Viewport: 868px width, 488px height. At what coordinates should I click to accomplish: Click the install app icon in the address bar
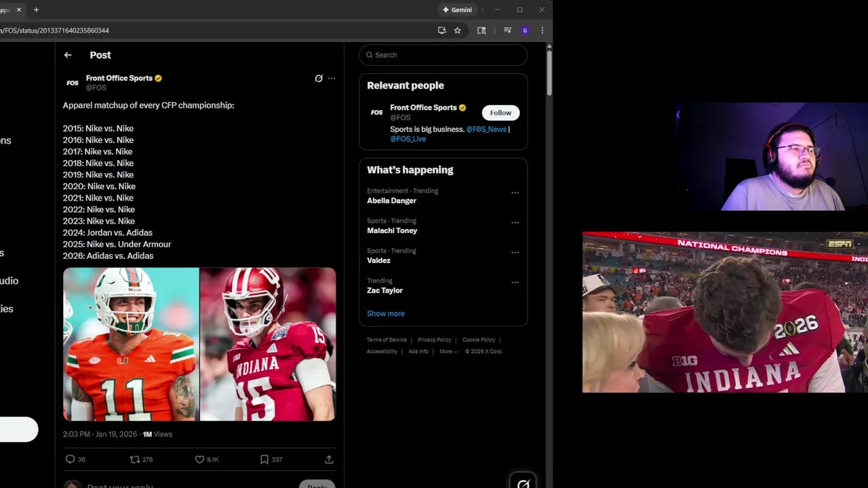click(441, 30)
